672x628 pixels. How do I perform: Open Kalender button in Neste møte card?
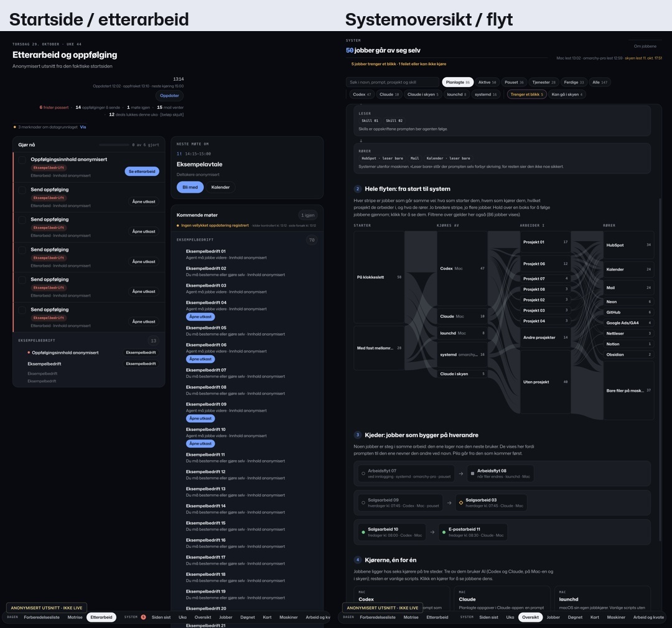[220, 187]
